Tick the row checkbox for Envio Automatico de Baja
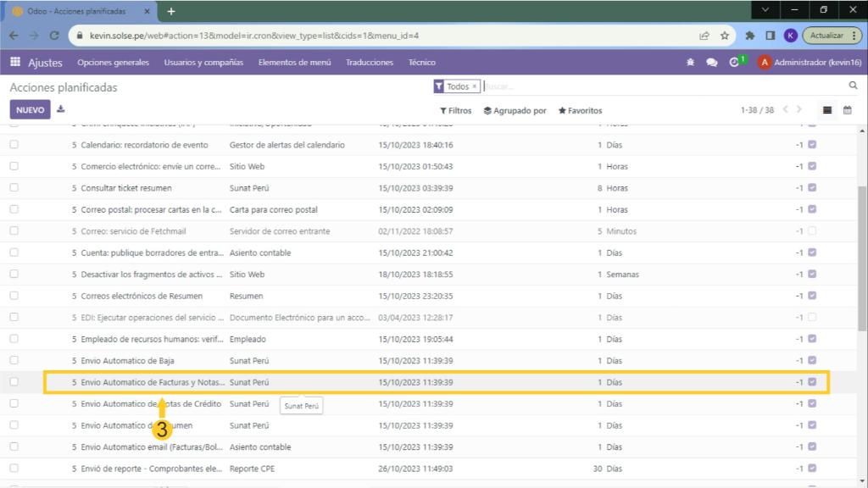The image size is (868, 488). tap(14, 361)
